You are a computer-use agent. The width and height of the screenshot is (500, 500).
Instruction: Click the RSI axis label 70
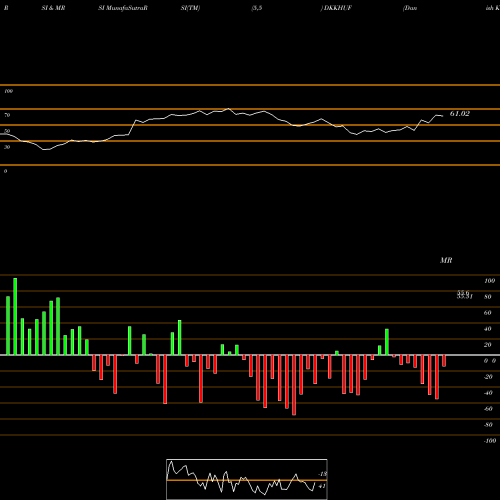tap(7, 115)
